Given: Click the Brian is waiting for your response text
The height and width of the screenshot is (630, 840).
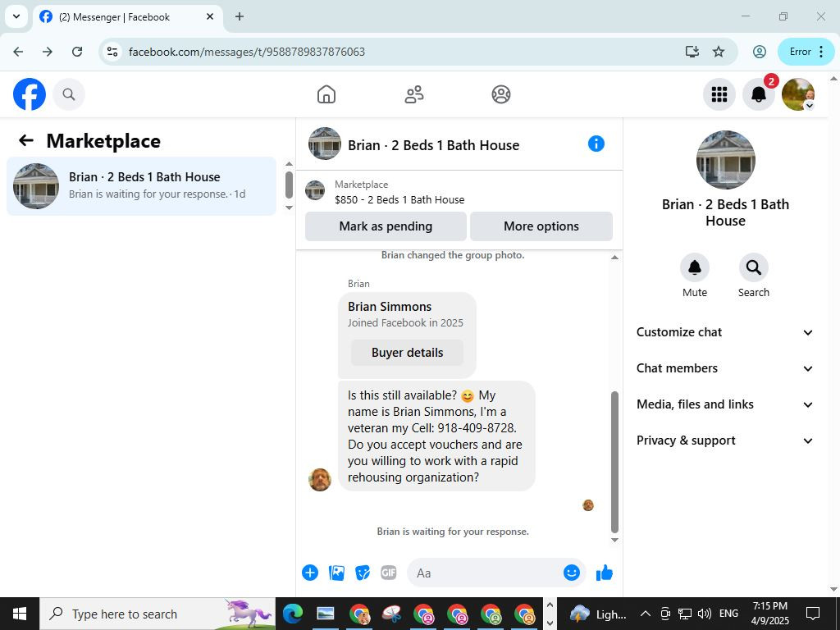Looking at the screenshot, I should click(453, 532).
